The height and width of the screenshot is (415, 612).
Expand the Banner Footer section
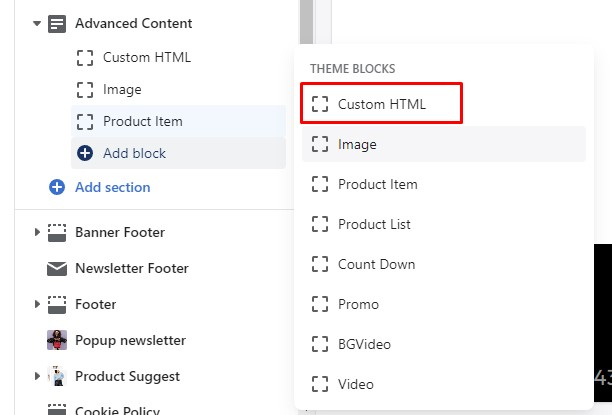(x=37, y=232)
